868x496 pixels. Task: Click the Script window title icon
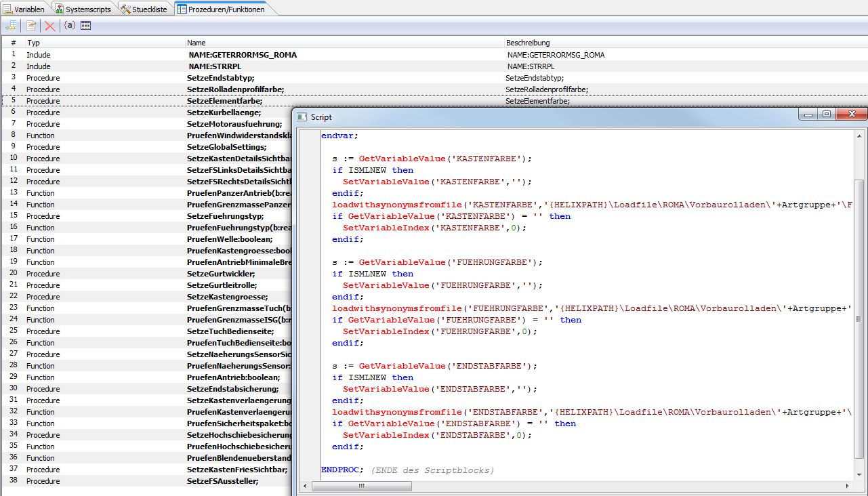[302, 117]
